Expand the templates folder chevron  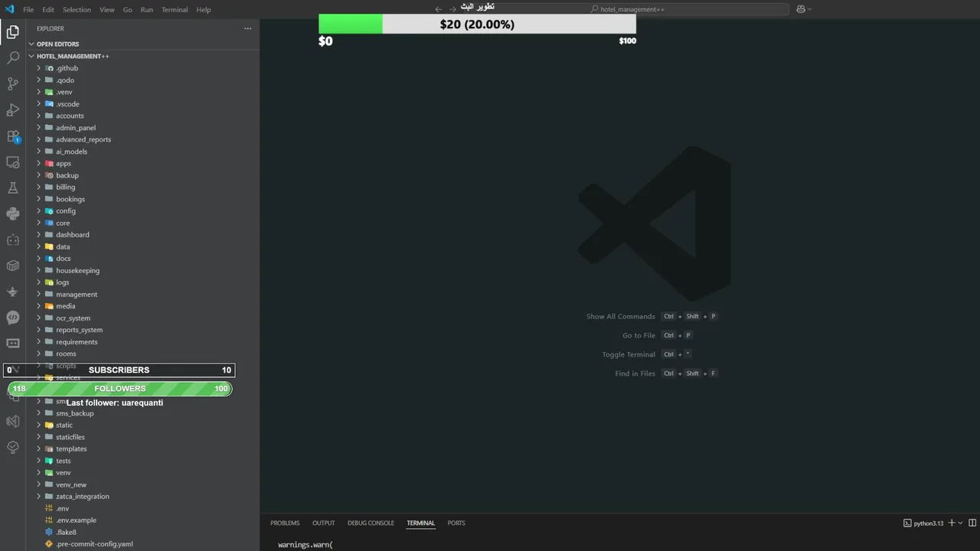pyautogui.click(x=38, y=448)
